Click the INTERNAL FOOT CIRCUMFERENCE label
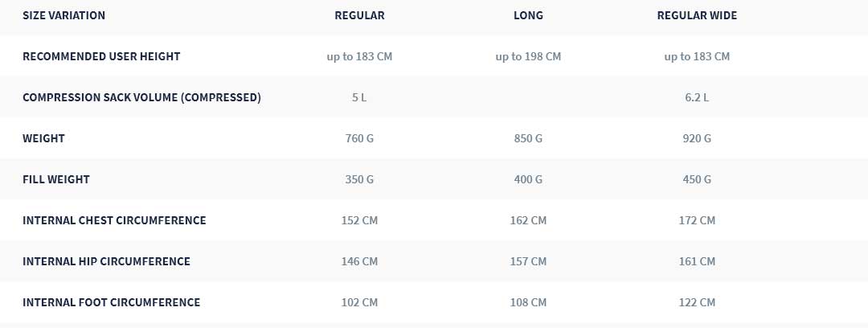The image size is (868, 328). (111, 302)
